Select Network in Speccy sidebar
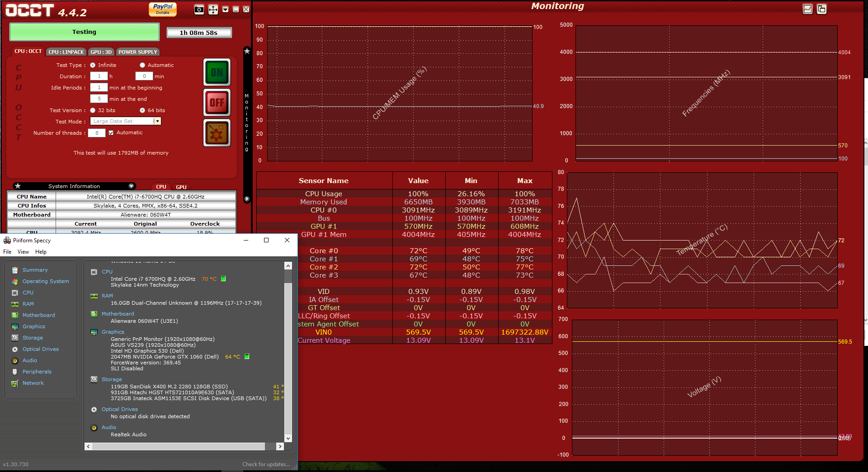The height and width of the screenshot is (472, 868). click(33, 383)
